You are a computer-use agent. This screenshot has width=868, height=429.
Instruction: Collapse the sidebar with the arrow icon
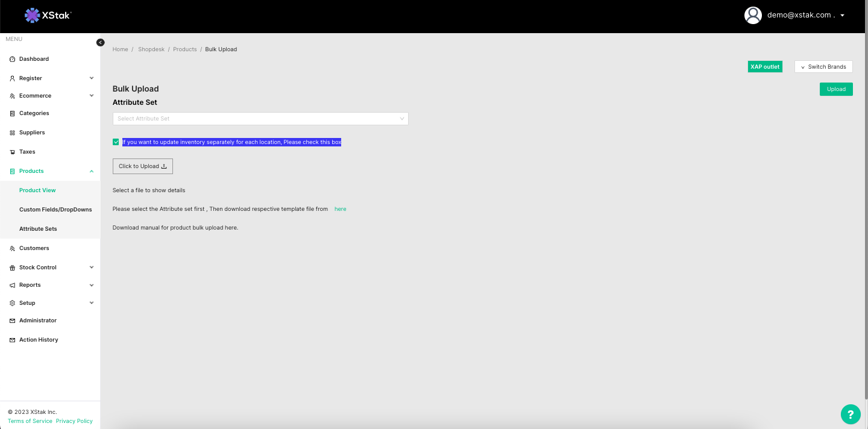[x=101, y=42]
